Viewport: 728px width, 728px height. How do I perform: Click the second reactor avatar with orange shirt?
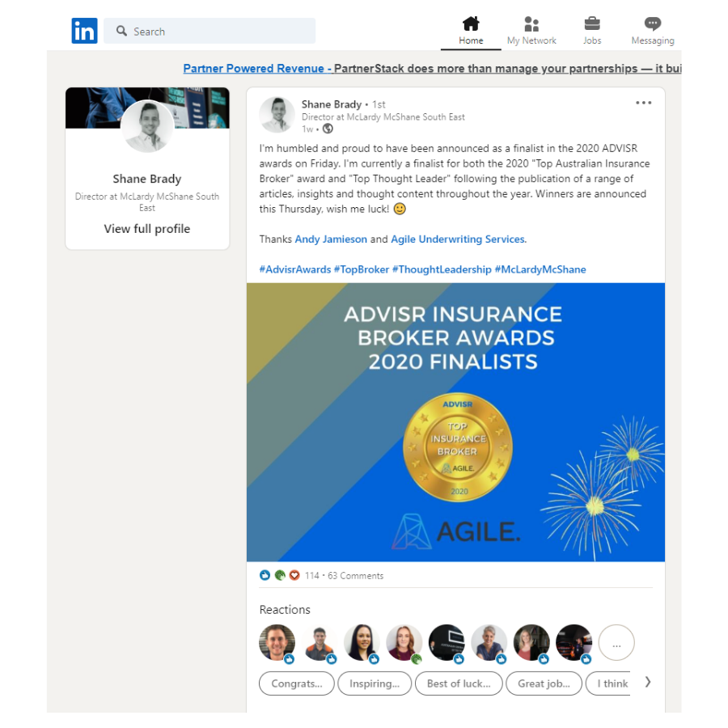click(x=320, y=642)
